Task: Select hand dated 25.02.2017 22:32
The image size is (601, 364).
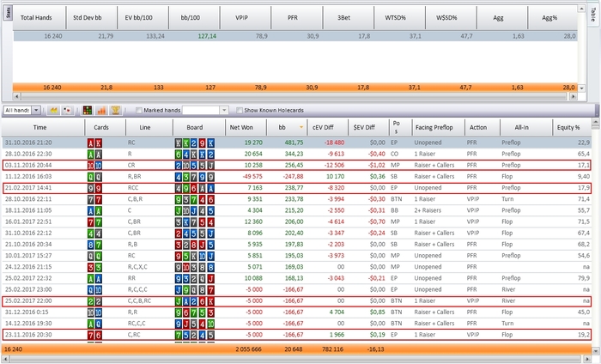Action: [297, 278]
